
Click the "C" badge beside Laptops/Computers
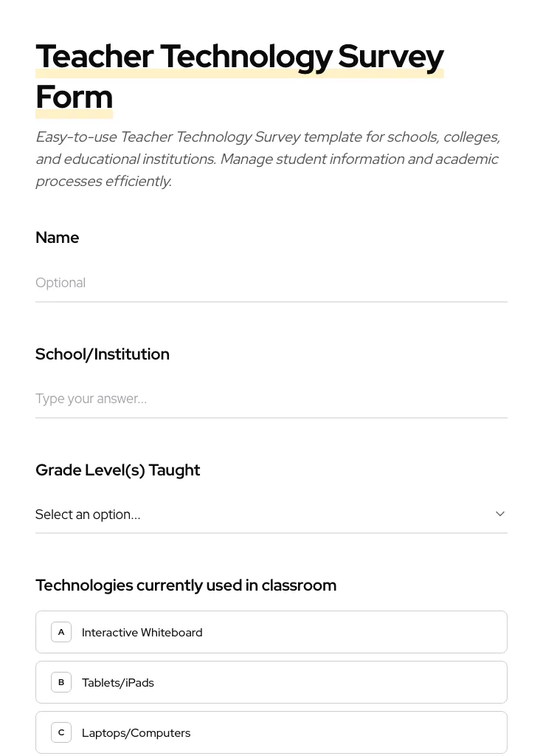61,732
